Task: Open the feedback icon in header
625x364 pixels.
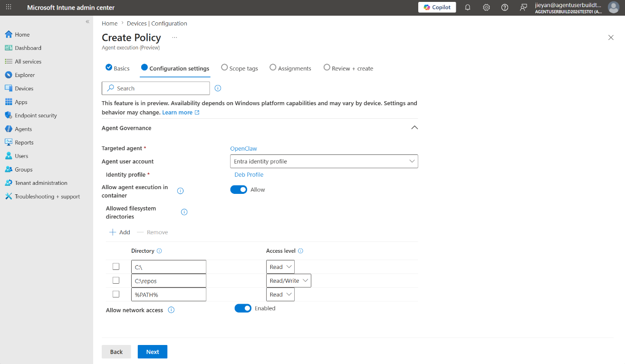Action: pos(523,8)
